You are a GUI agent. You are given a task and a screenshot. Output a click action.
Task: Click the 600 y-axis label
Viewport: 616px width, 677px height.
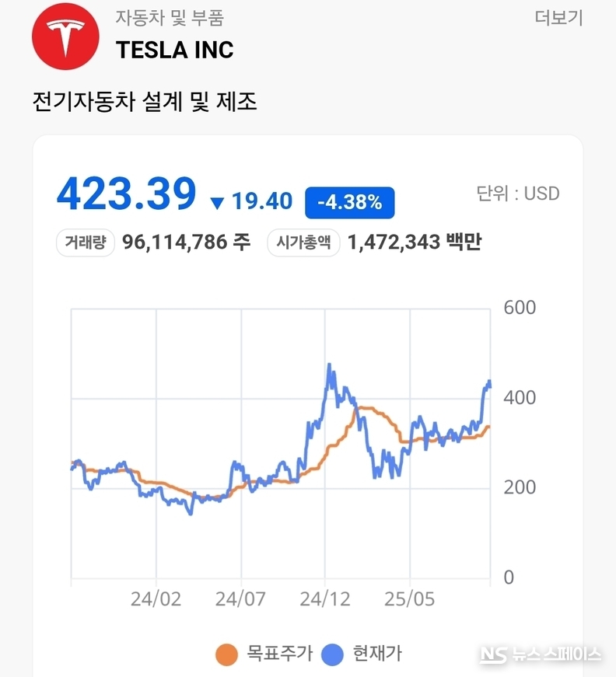coord(520,308)
